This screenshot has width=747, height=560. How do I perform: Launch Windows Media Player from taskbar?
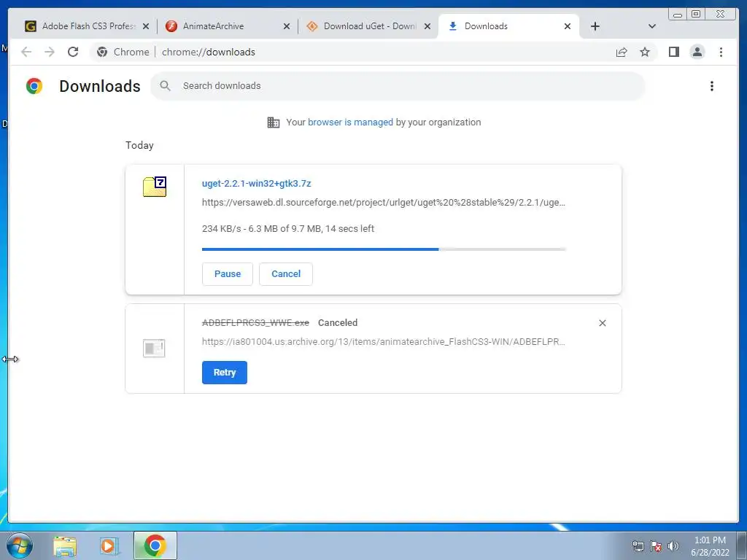(x=109, y=545)
